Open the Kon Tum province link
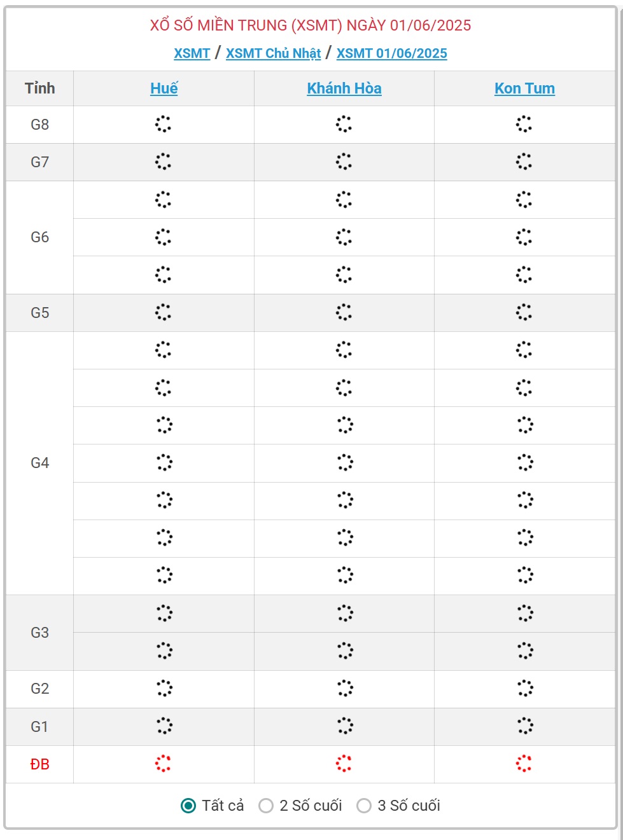The height and width of the screenshot is (840, 623). tap(525, 88)
